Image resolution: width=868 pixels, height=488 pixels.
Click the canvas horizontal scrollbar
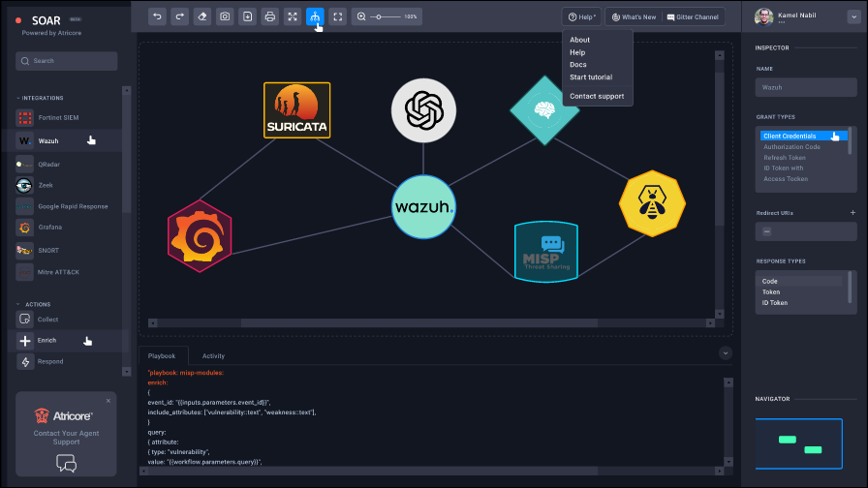(419, 323)
